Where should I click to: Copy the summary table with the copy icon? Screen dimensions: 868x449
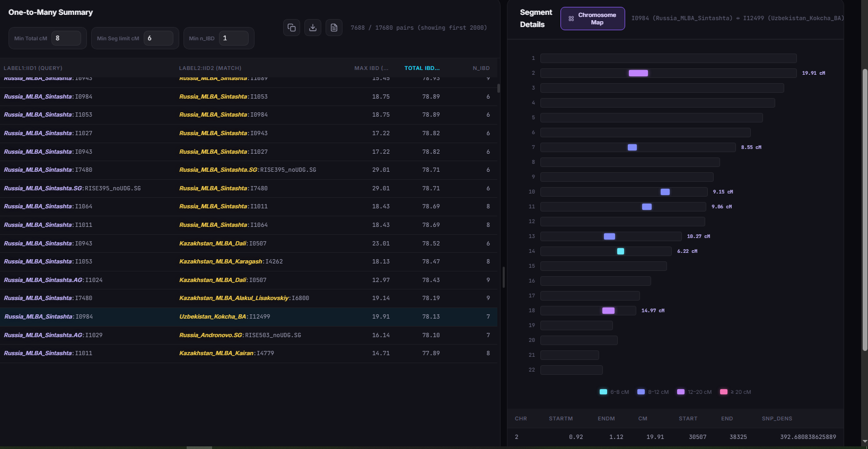(292, 28)
